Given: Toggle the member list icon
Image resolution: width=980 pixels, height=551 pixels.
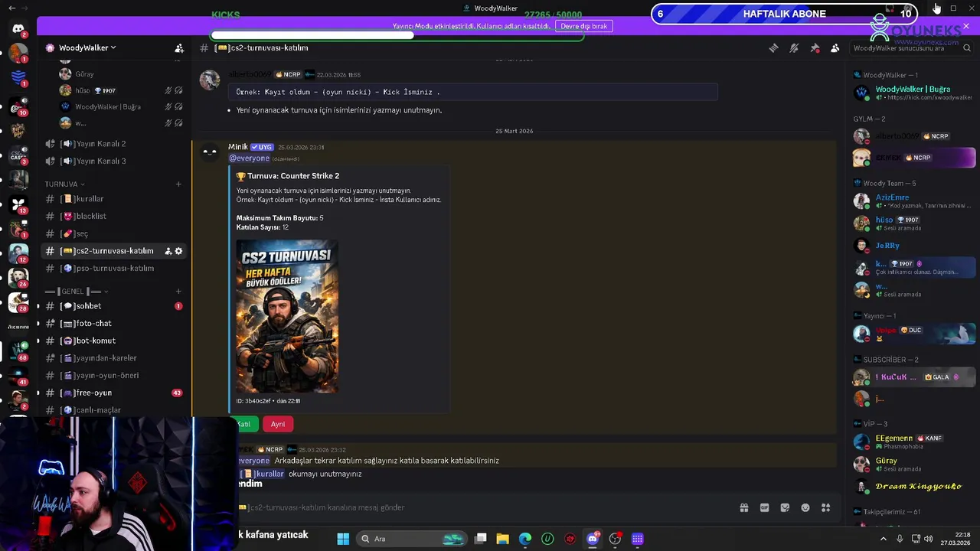Looking at the screenshot, I should point(835,48).
